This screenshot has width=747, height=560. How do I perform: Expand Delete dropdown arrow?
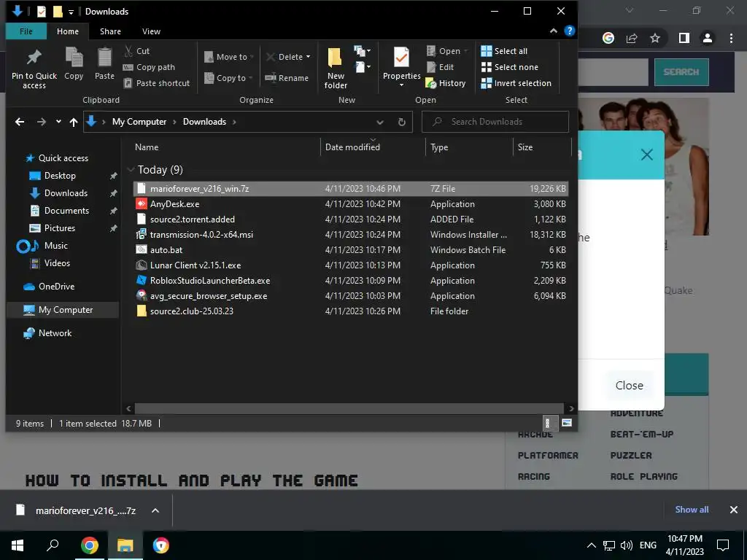(x=308, y=57)
